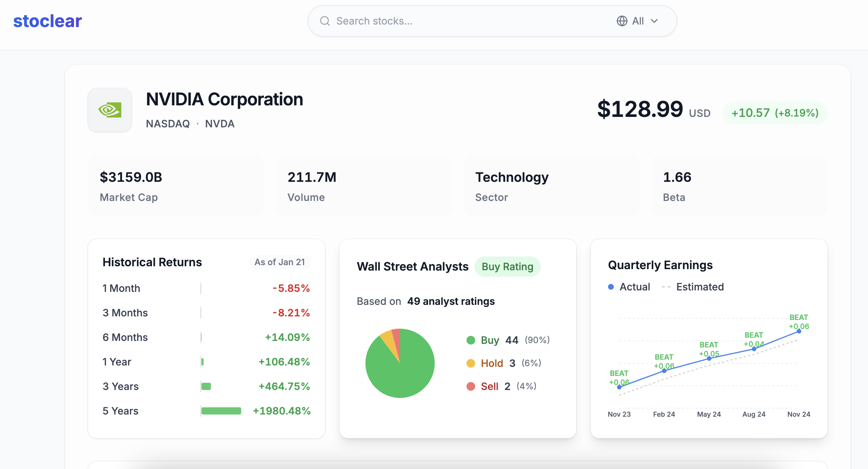Click the Hold 3 (6%) legend entry
The image size is (868, 469).
(504, 363)
